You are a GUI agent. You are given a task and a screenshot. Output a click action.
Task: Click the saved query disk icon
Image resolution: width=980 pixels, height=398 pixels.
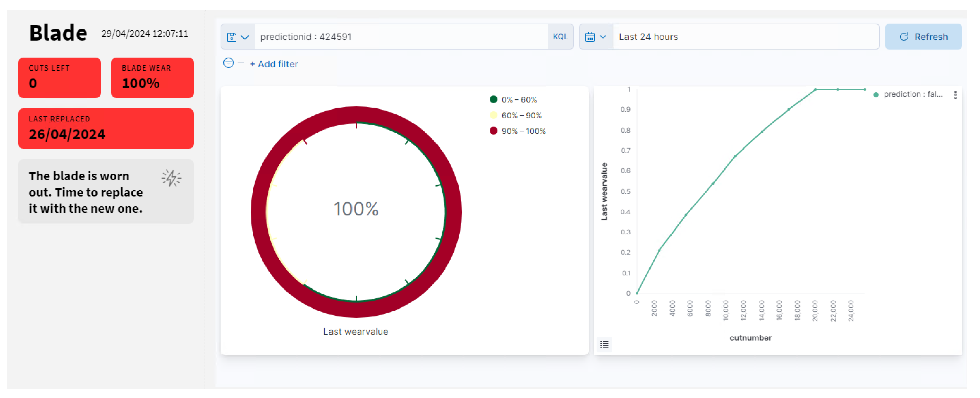231,37
